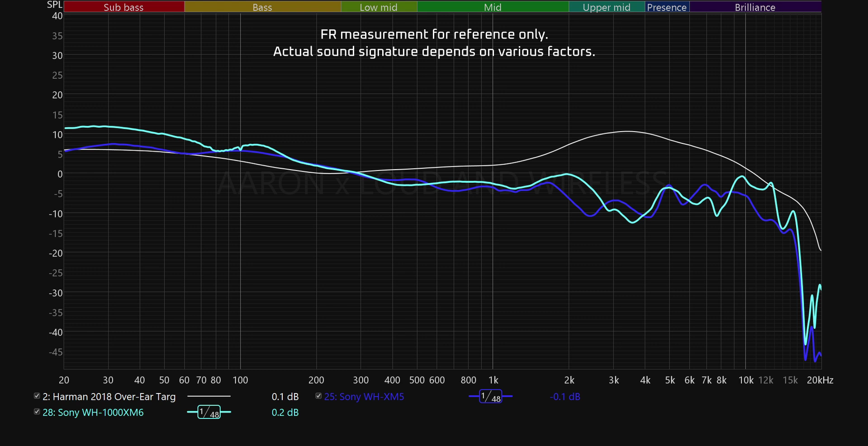Click the 'FR measurement for reference only.' text

(x=434, y=34)
